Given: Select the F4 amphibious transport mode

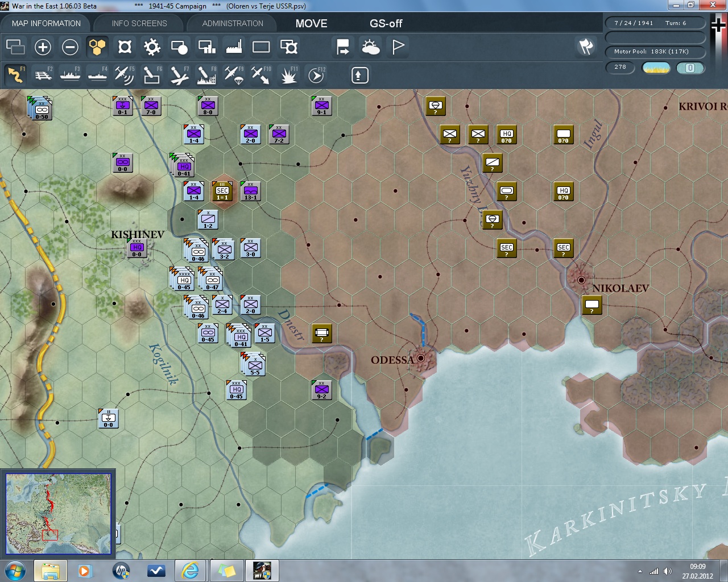Looking at the screenshot, I should (x=97, y=75).
